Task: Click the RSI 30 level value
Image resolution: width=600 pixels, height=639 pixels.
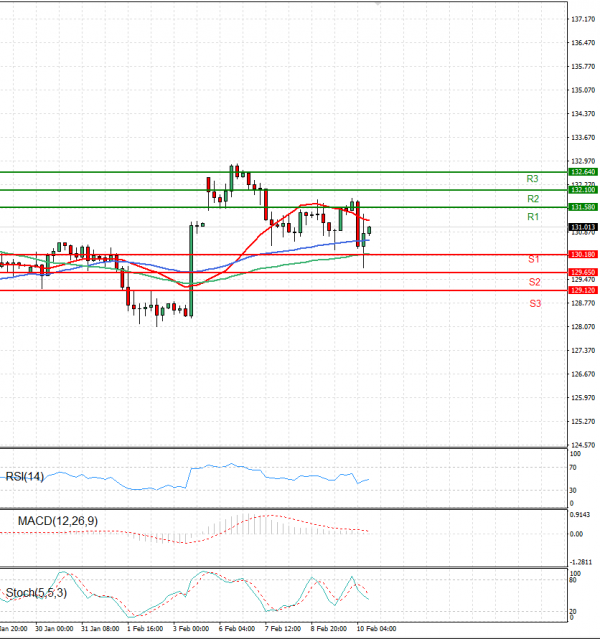Action: click(573, 490)
